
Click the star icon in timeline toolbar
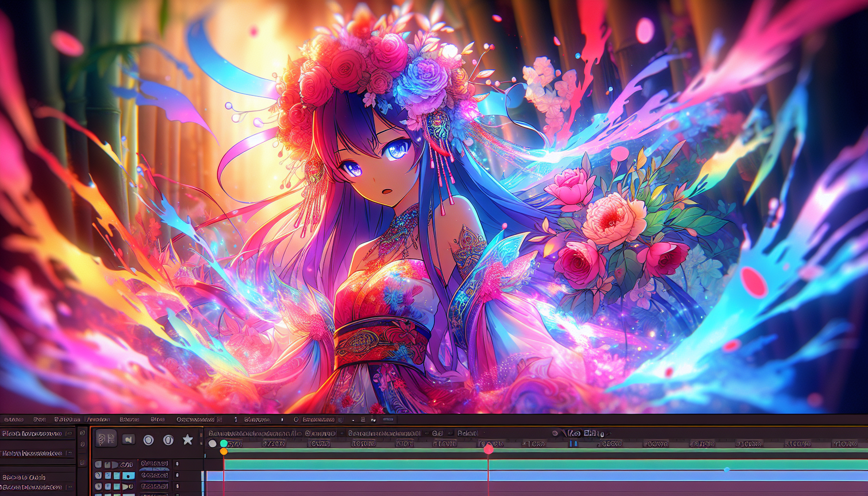pos(187,439)
